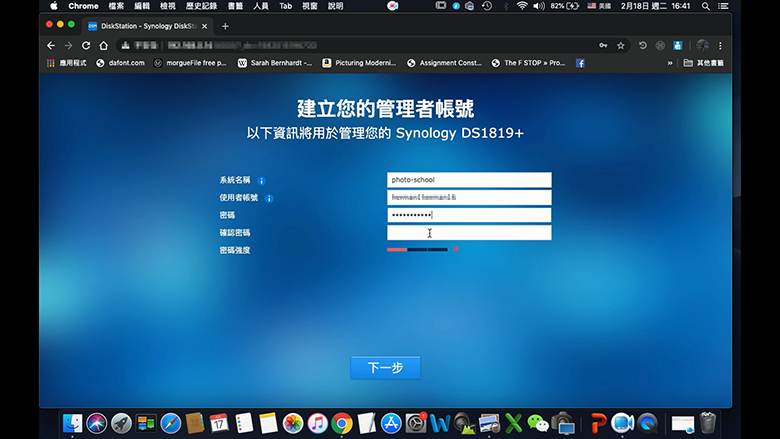
Task: Open Photos from the Dock
Action: (x=293, y=424)
